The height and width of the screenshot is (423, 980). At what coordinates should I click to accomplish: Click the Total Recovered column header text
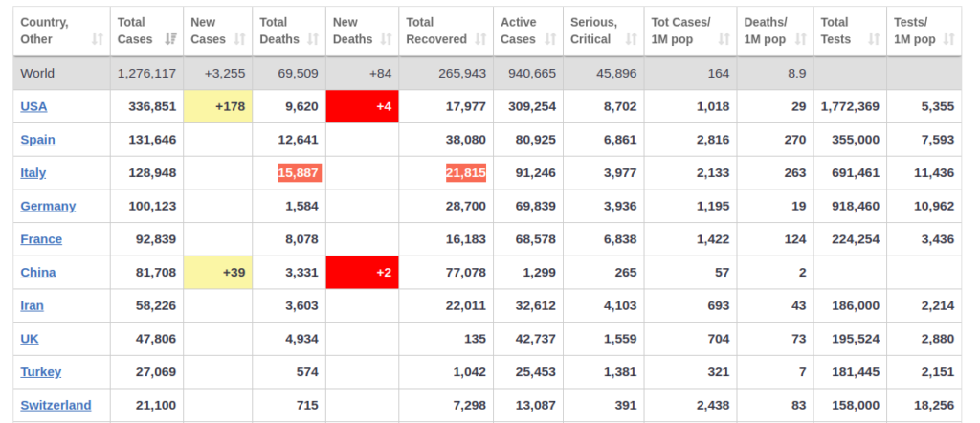click(x=436, y=31)
